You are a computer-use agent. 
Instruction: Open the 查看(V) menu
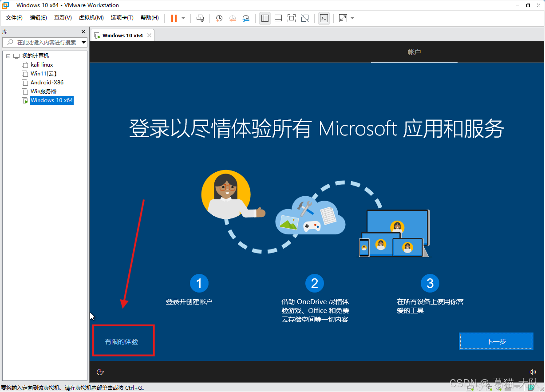[x=63, y=18]
